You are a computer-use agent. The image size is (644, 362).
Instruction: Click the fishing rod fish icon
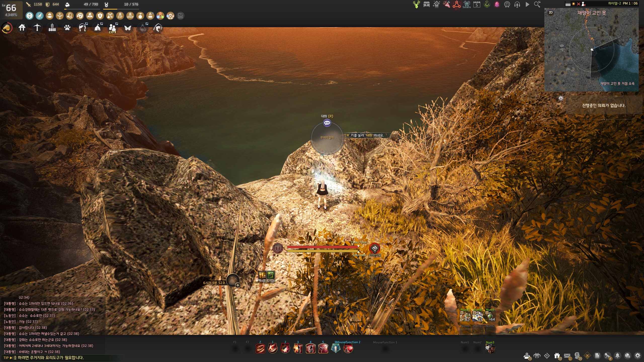(158, 27)
